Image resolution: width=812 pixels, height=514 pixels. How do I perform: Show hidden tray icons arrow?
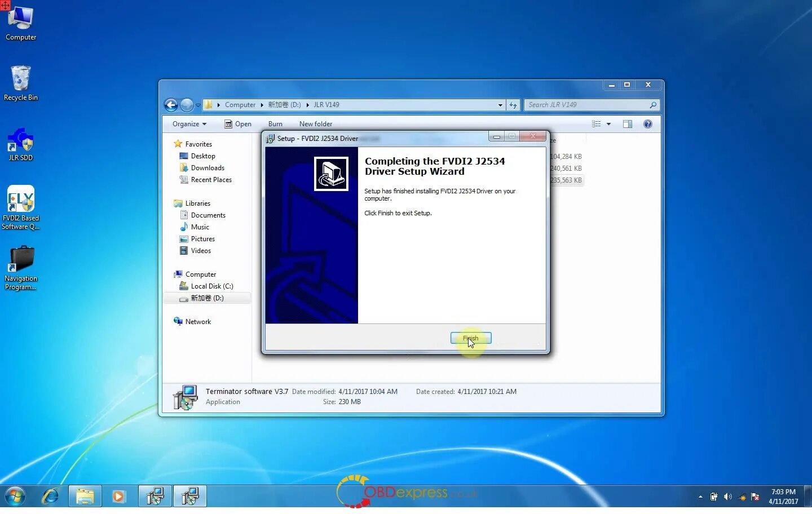click(700, 497)
